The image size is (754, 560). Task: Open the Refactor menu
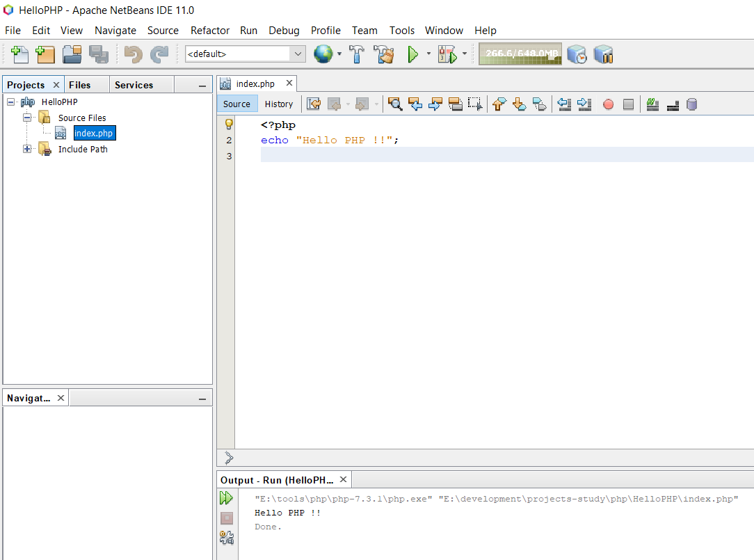click(x=210, y=31)
